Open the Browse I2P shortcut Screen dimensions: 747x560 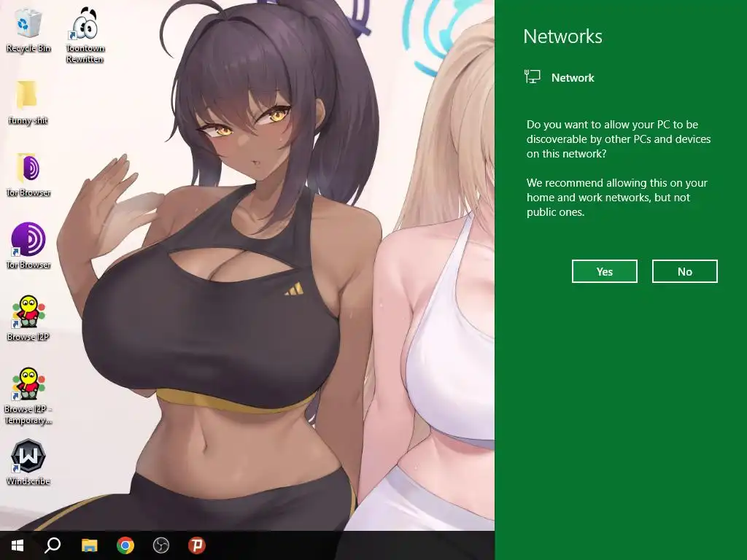[x=28, y=318]
